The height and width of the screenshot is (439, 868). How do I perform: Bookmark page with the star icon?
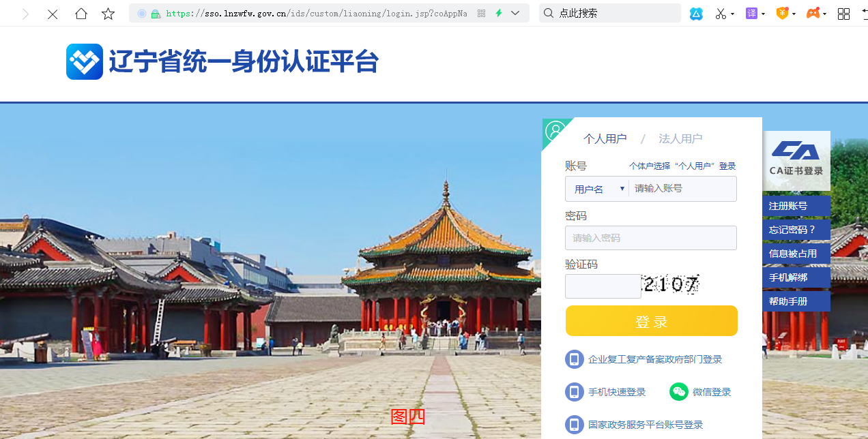pyautogui.click(x=108, y=14)
